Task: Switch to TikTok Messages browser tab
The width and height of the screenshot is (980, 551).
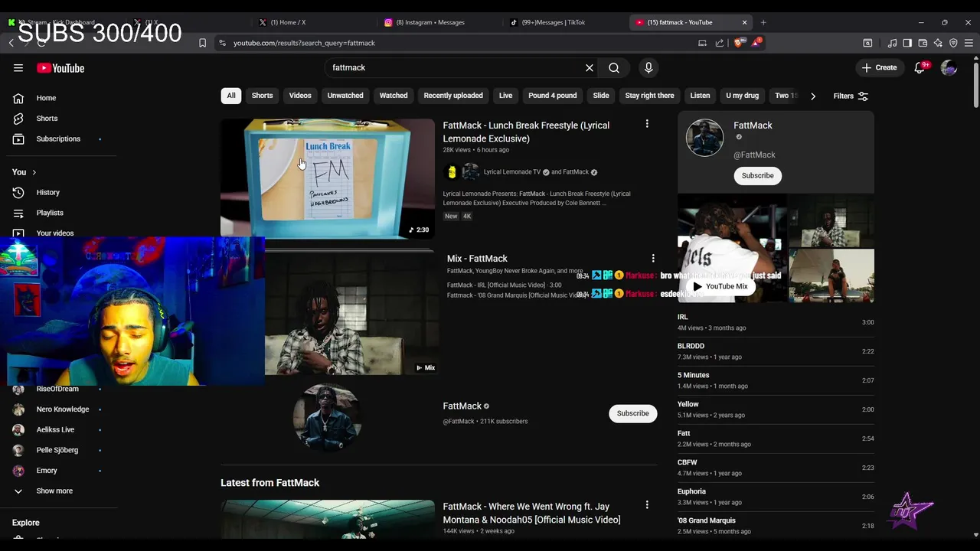Action: 564,22
